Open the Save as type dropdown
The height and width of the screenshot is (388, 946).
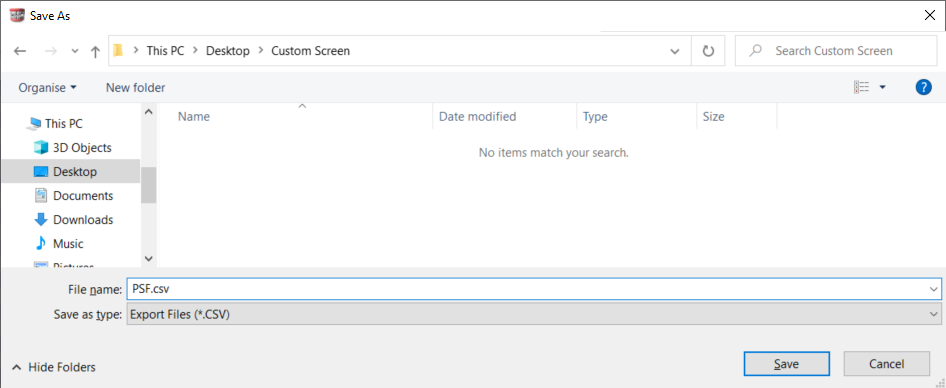[x=534, y=314]
